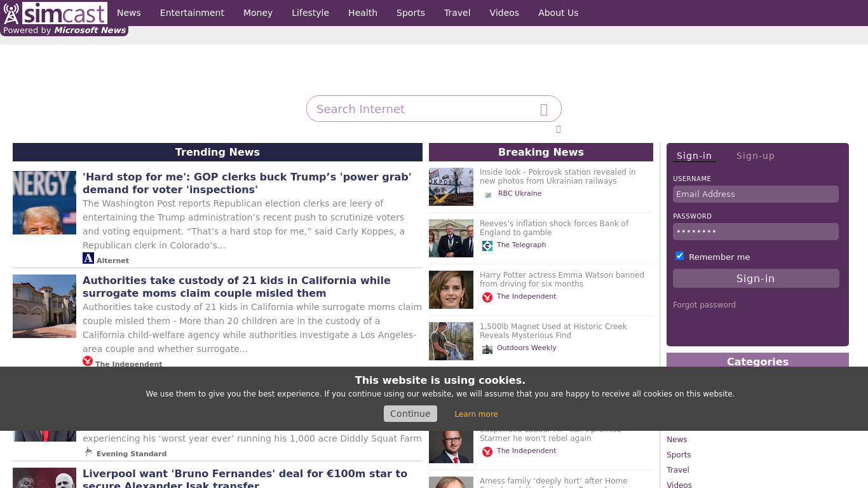Open the Lifestyle menu item
The image size is (868, 488).
click(310, 13)
